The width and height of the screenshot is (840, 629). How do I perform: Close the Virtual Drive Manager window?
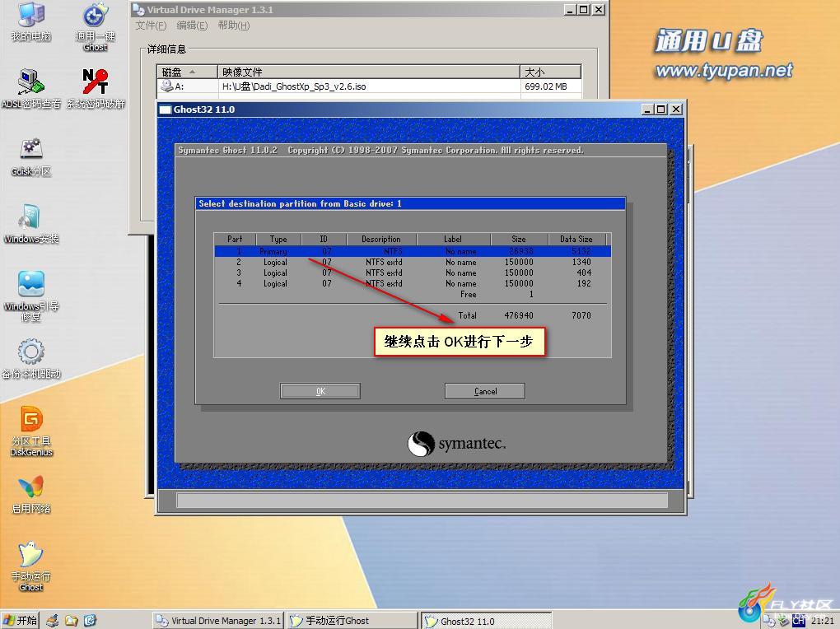tap(599, 10)
